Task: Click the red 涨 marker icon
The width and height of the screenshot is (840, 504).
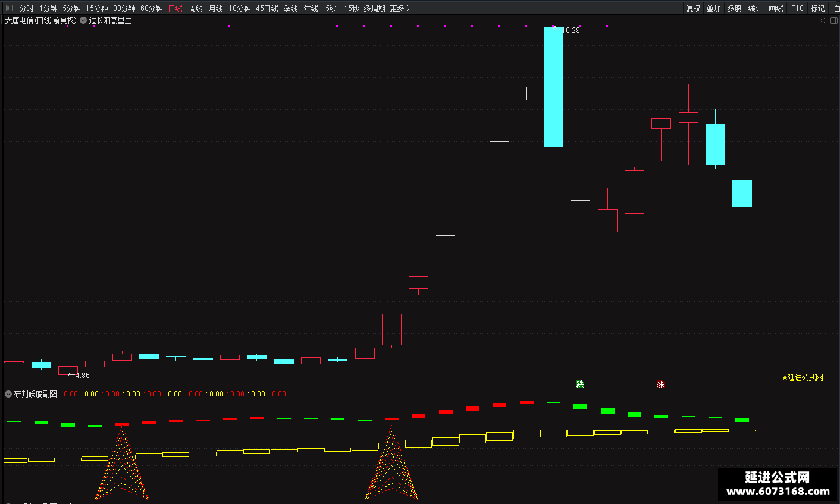Action: coord(660,385)
